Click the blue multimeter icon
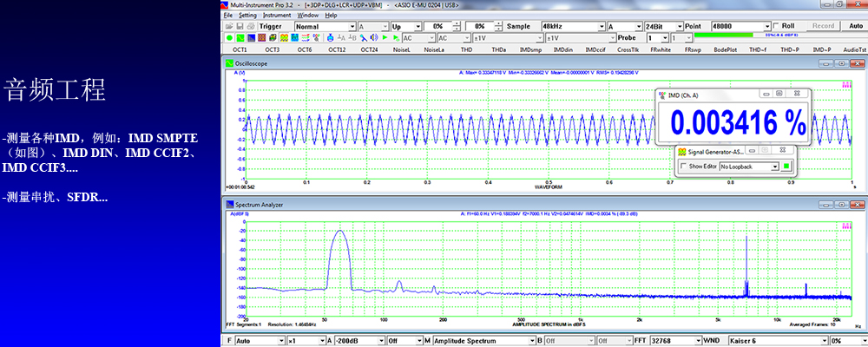 [294, 37]
